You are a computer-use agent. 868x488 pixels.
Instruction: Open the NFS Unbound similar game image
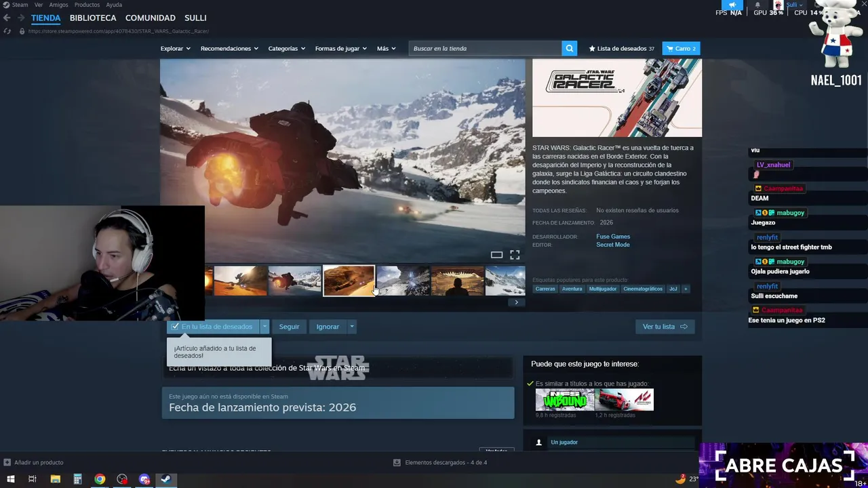click(565, 400)
